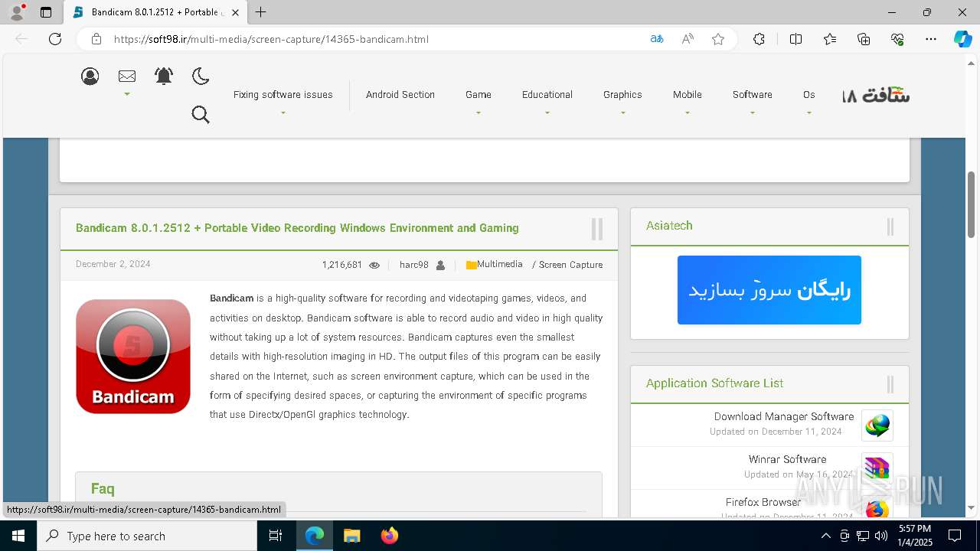Click the yellow Multimedia folder icon
The width and height of the screenshot is (980, 551).
point(471,265)
